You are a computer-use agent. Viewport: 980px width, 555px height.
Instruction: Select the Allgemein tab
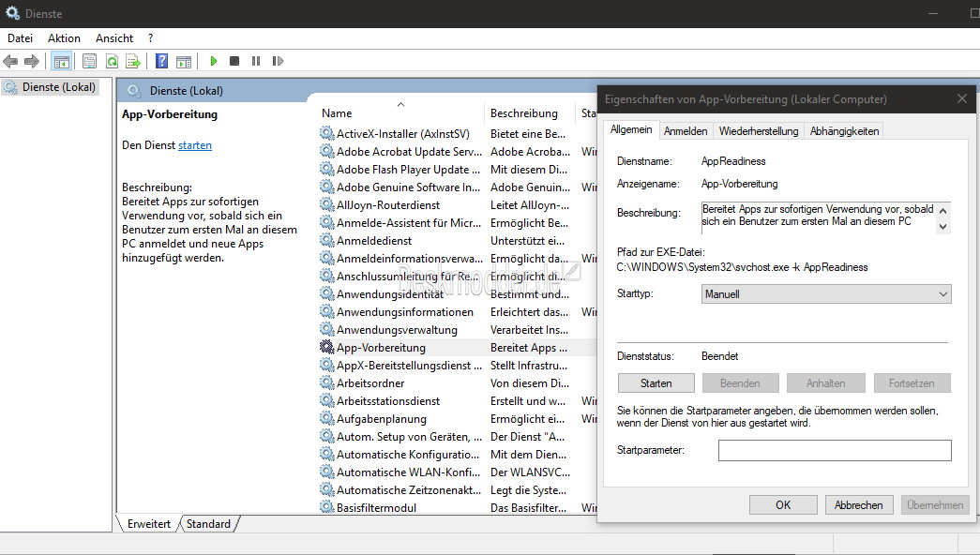631,129
